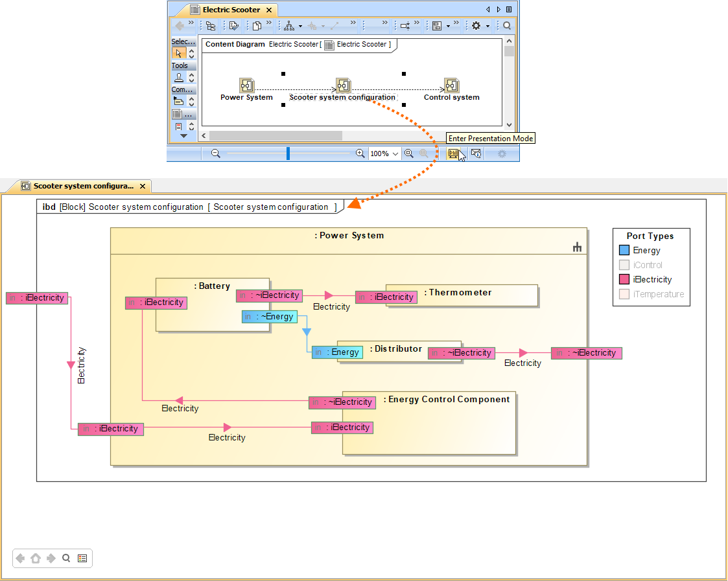Image resolution: width=728 pixels, height=581 pixels.
Task: Toggle the iTemperature port type in legend
Action: (x=624, y=294)
